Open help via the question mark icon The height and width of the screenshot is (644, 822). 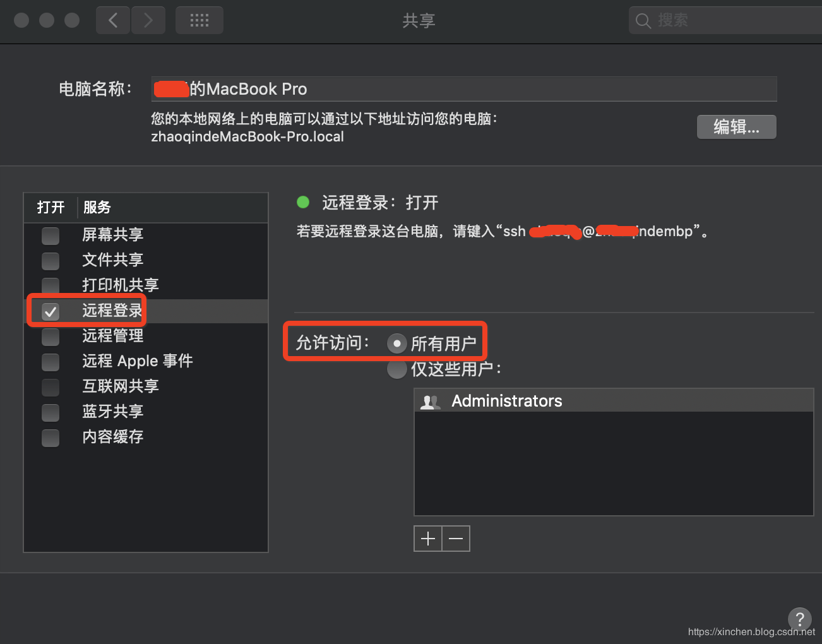800,619
